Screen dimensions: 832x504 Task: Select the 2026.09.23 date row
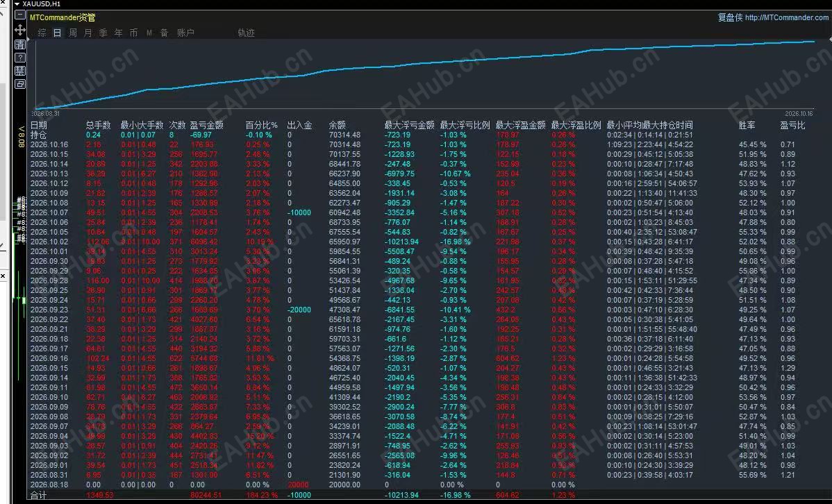point(49,310)
